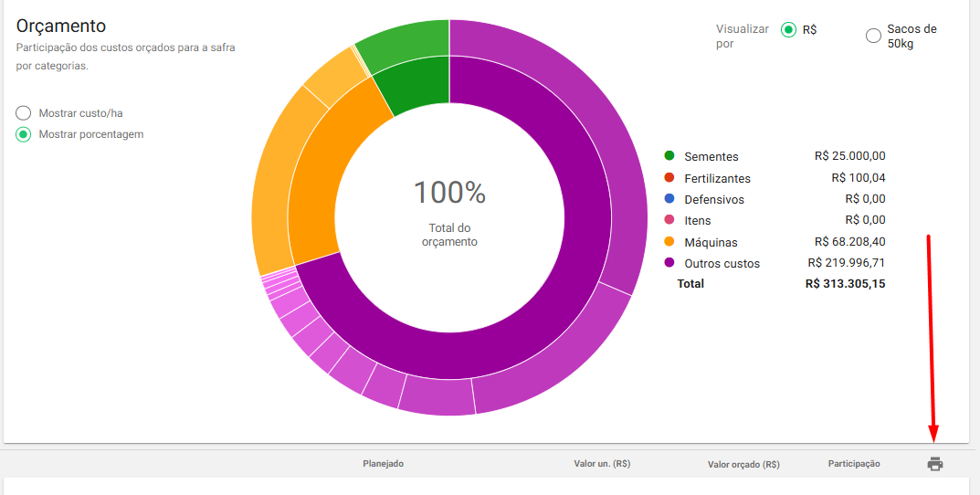
Task: Click the Outros custos value R$ 219.996,71
Action: [846, 263]
